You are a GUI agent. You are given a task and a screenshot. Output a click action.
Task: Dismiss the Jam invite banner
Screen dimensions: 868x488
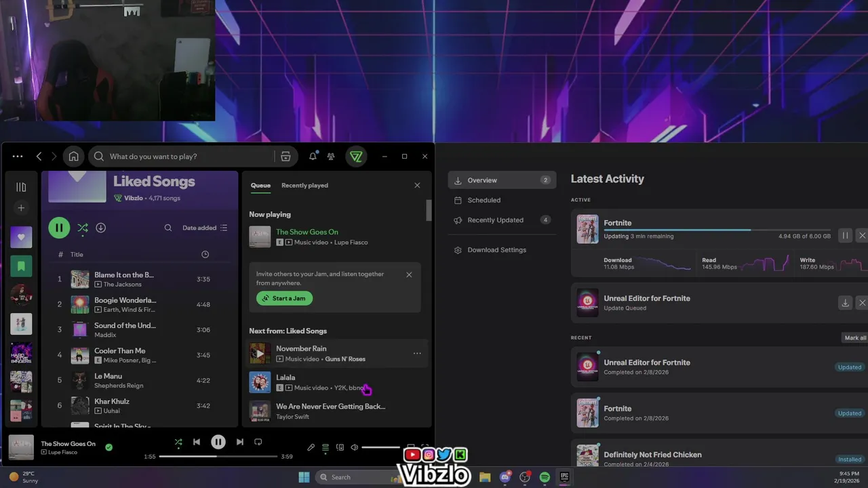pos(409,274)
